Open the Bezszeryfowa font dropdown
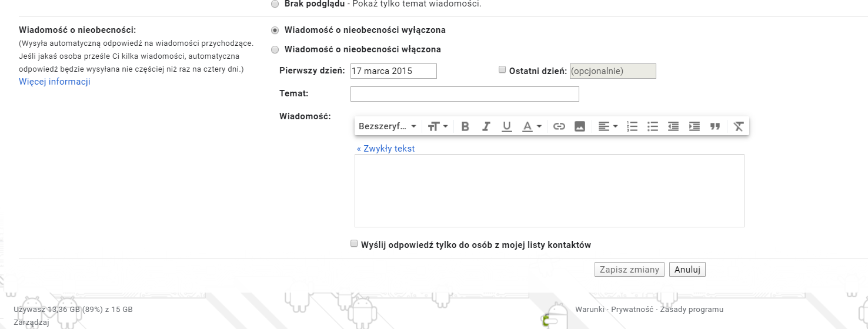Screen dimensions: 868x329 [x=388, y=126]
